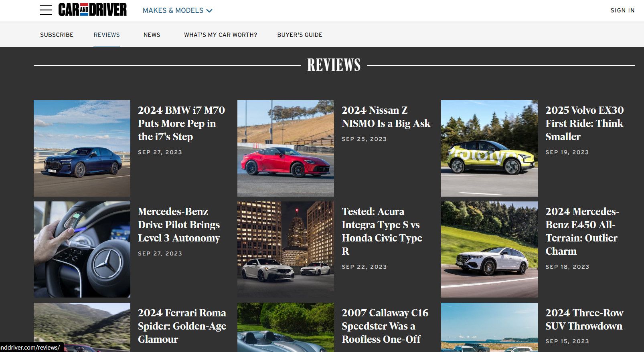This screenshot has width=644, height=352.
Task: Click the red Nissan Z thumbnail
Action: tap(286, 148)
